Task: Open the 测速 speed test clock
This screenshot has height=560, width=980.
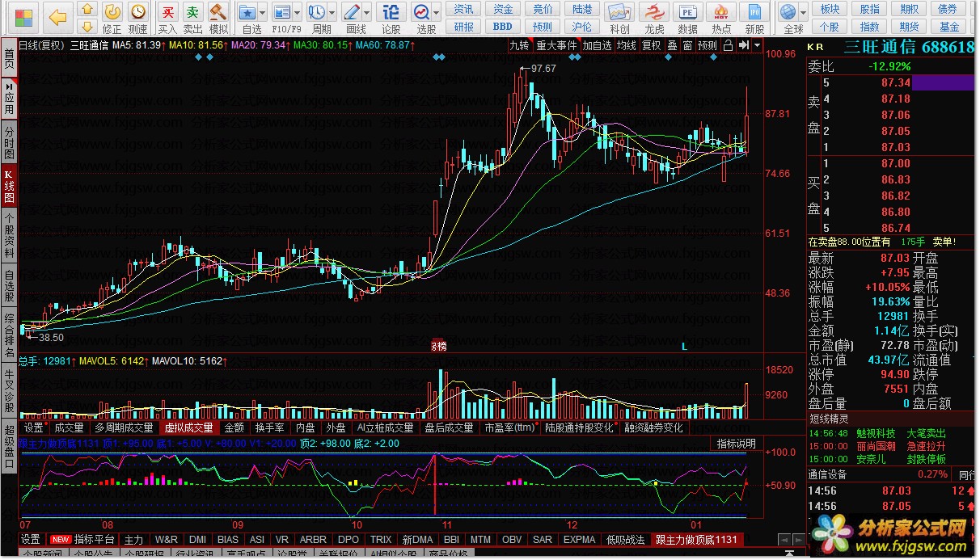Action: point(138,11)
